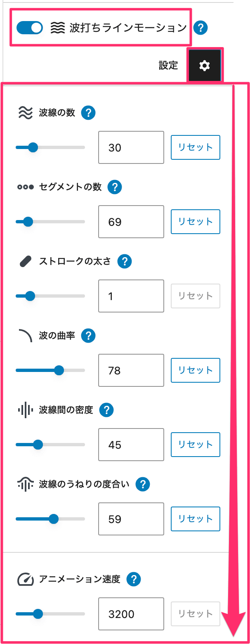Reset the 波線の数 value
This screenshot has width=250, height=644.
196,147
